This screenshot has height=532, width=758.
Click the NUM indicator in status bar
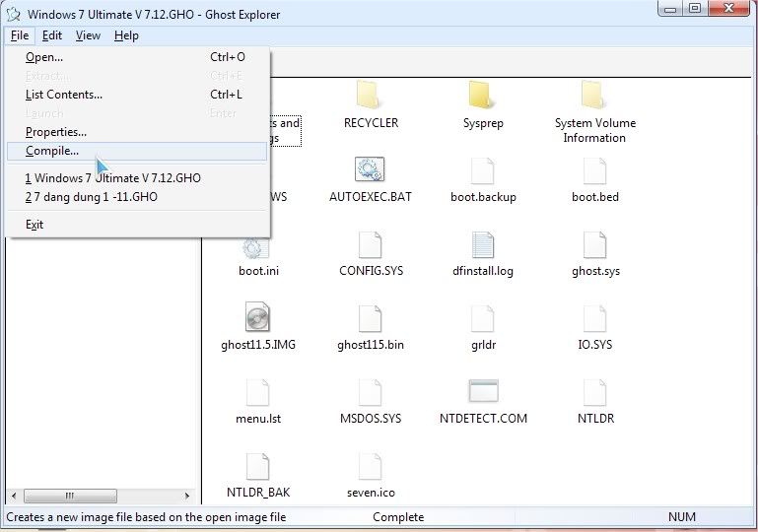click(682, 517)
